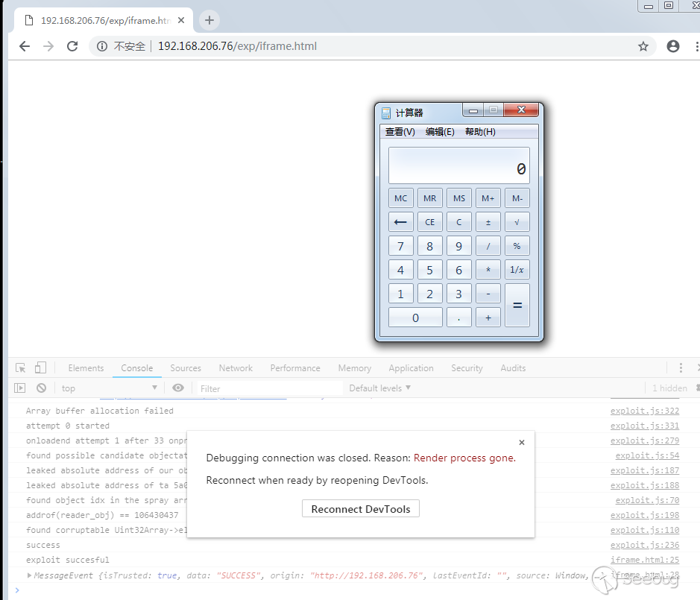
Task: Click calculator backspace arrow button
Action: pos(400,222)
